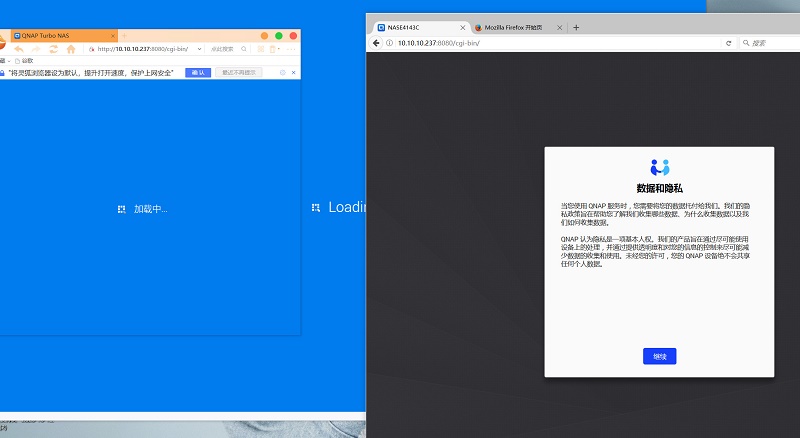Select the QNAP Turbo NAS tab

(64, 35)
